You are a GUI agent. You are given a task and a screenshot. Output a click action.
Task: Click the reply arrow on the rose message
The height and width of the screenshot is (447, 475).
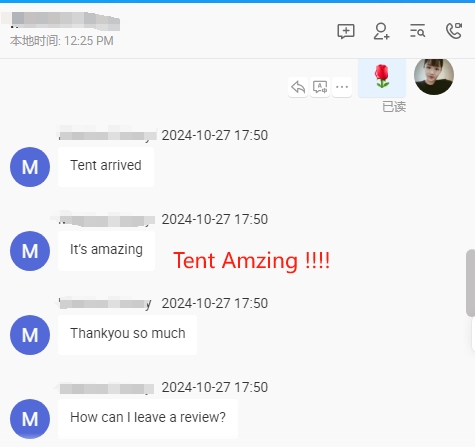[298, 87]
